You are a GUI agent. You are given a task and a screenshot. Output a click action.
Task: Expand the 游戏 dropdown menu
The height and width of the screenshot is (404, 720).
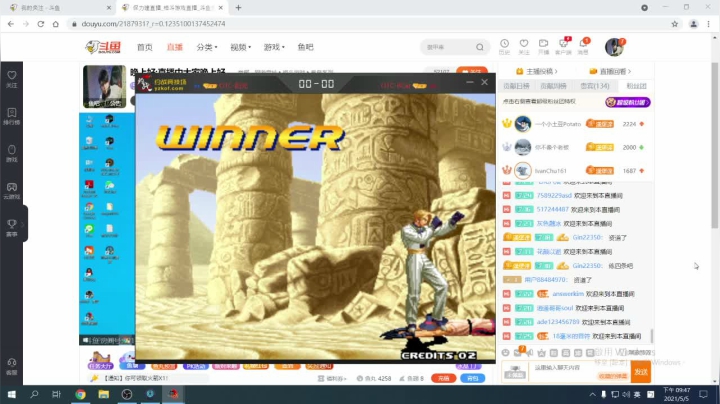coord(274,47)
